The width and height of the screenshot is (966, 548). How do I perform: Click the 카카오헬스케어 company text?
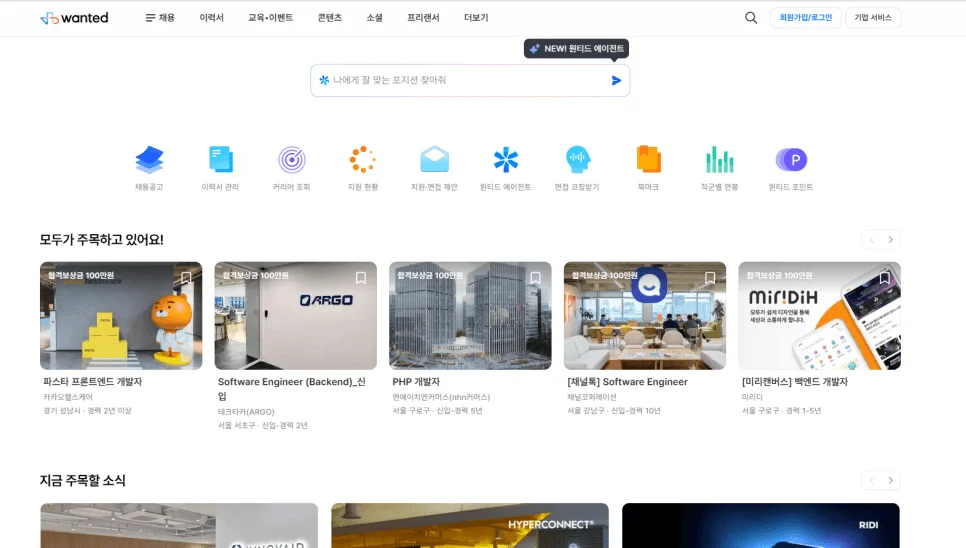click(68, 397)
